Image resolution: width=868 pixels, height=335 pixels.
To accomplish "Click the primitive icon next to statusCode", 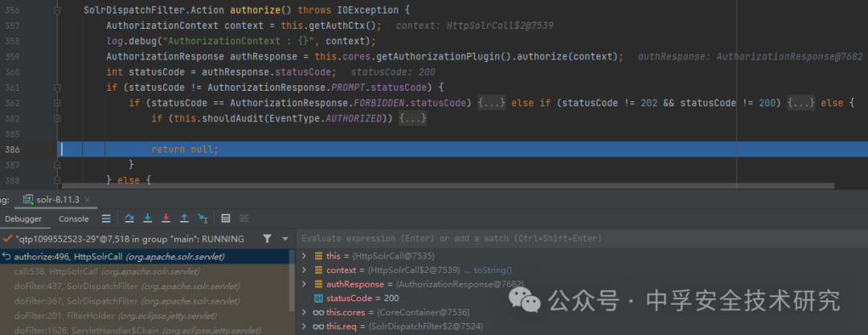I will (x=318, y=299).
